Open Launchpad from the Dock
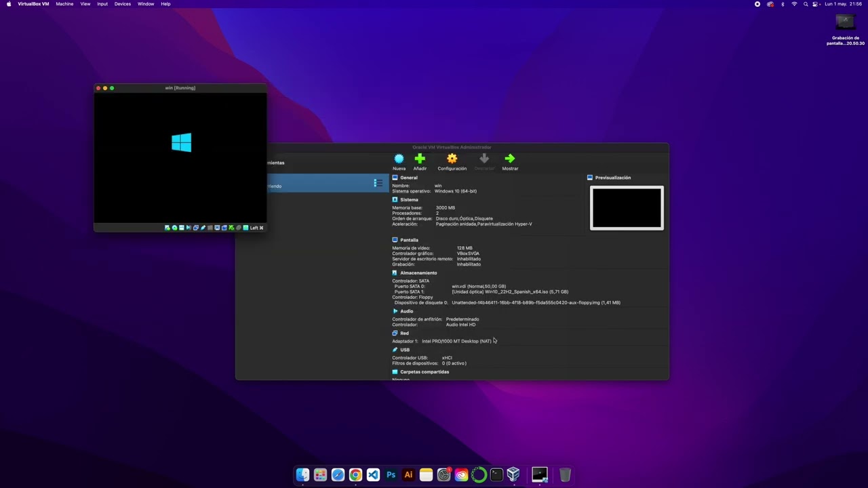The image size is (868, 488). coord(320,474)
